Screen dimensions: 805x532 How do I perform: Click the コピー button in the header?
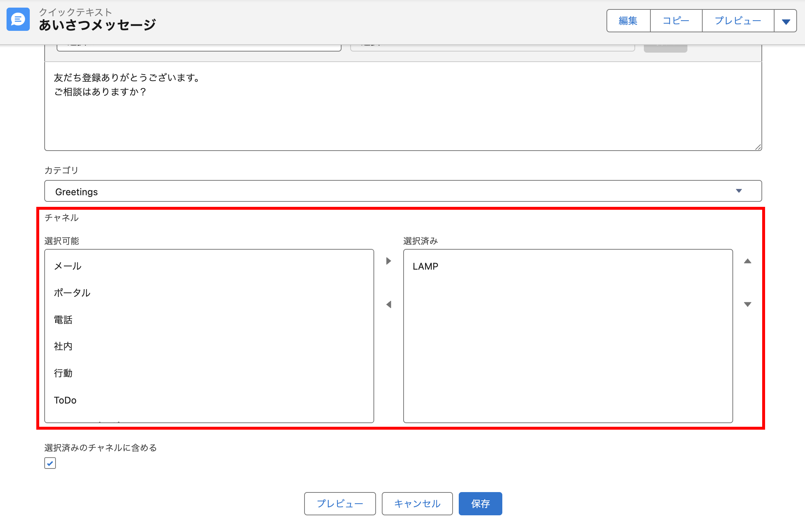pyautogui.click(x=676, y=21)
